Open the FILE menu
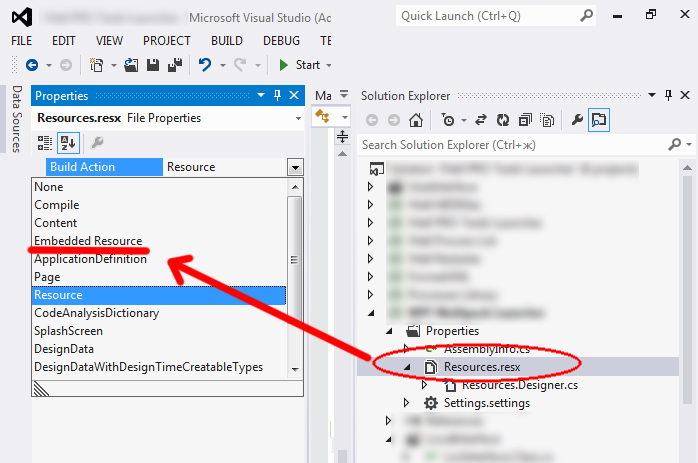This screenshot has width=698, height=463. (x=21, y=41)
